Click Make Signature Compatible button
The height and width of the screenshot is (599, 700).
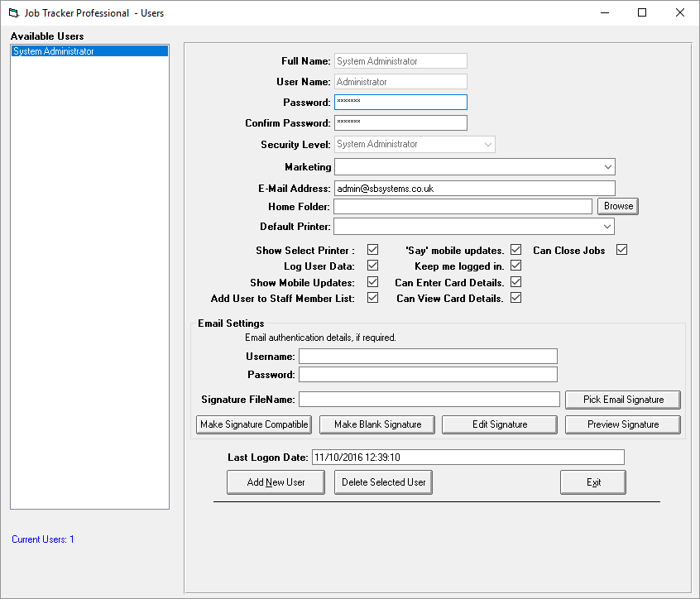pos(254,424)
